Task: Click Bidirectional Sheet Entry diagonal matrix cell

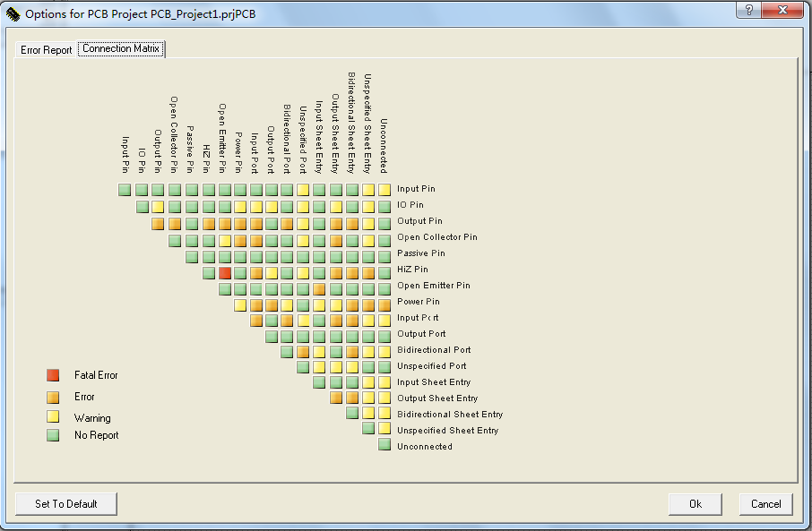Action: click(x=352, y=413)
